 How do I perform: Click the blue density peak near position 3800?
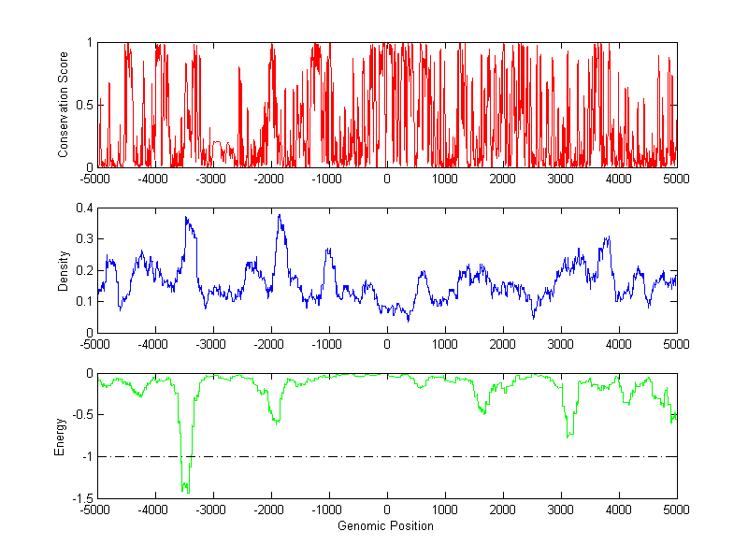point(607,238)
